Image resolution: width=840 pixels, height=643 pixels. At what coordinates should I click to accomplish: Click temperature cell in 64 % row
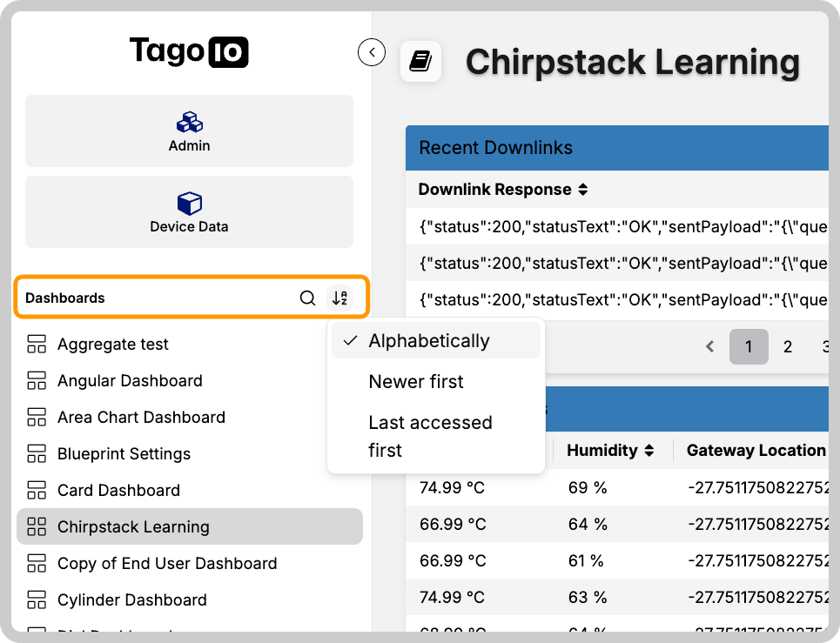click(x=452, y=524)
